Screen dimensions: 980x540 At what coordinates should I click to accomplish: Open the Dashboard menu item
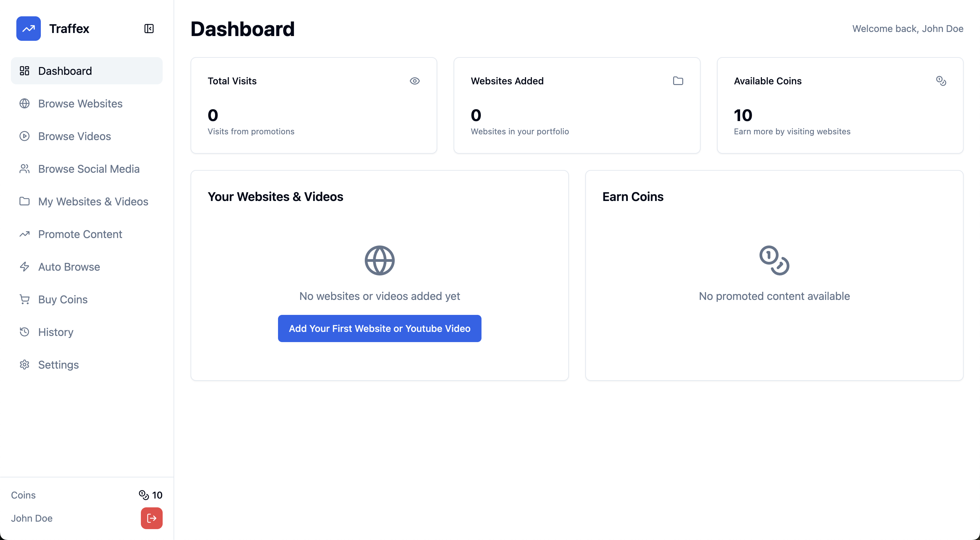[x=87, y=71]
